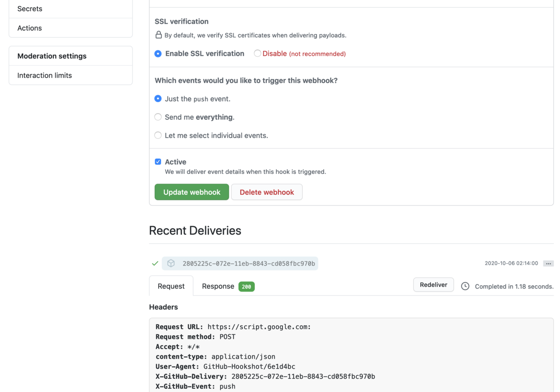This screenshot has width=560, height=392.
Task: Switch to the Response tab
Action: tap(218, 286)
